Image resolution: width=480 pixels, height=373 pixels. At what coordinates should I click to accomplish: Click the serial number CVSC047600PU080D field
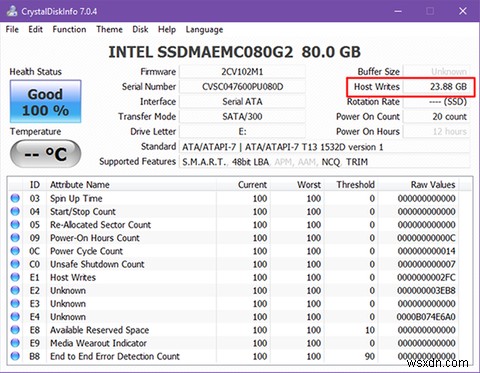point(242,87)
